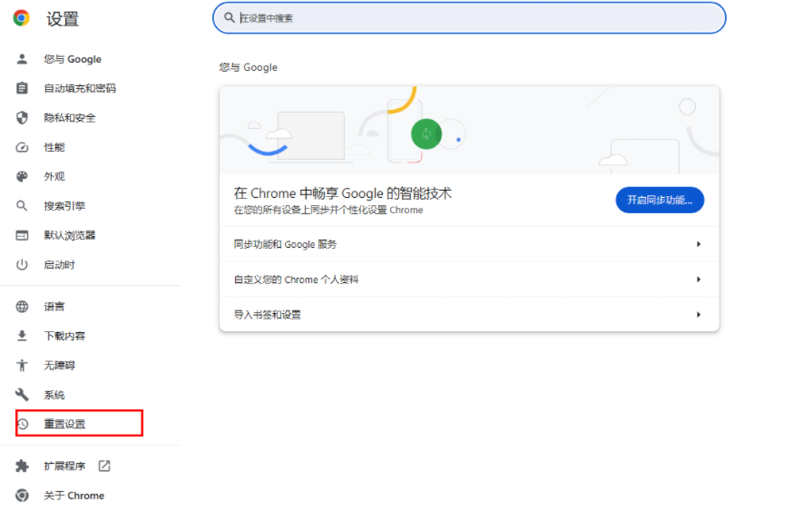Open 无障碍 settings
Viewport: 812px width, 511px height.
[60, 366]
